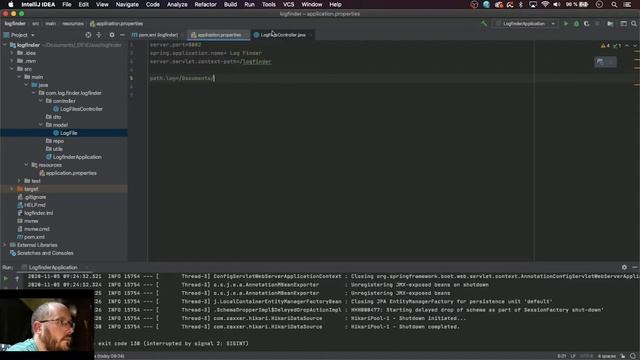
Task: Open macOS Spotlight search icon
Action: pos(614,4)
